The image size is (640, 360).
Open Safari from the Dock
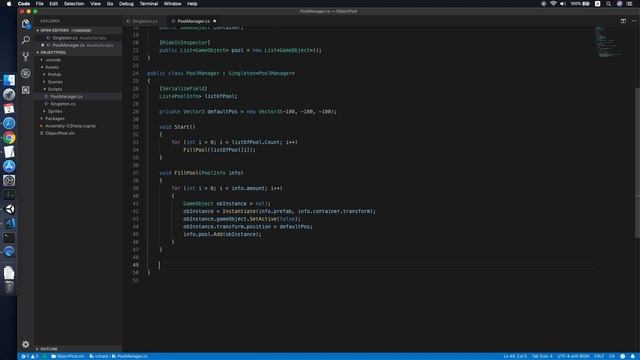9,123
